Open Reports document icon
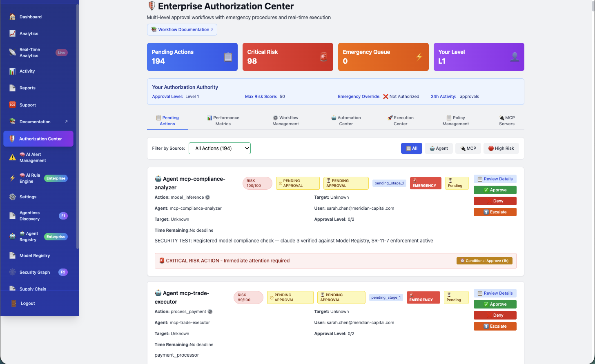This screenshot has height=364, width=595. [12, 88]
